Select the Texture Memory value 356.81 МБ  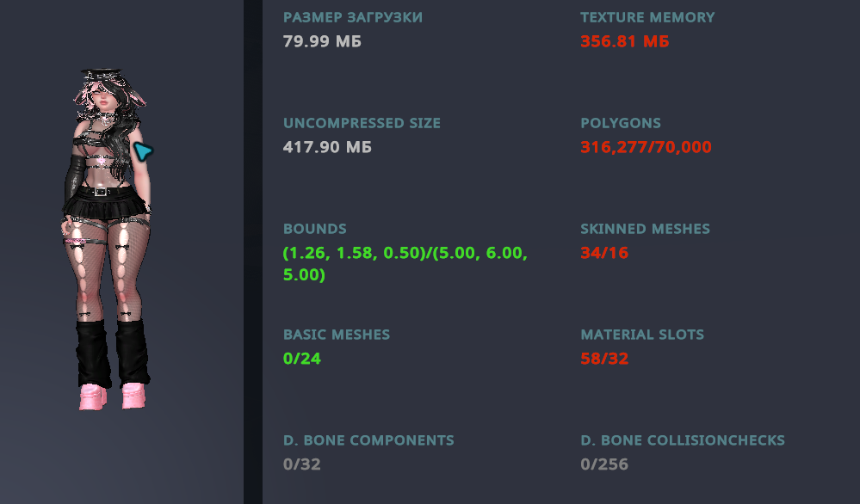[624, 41]
